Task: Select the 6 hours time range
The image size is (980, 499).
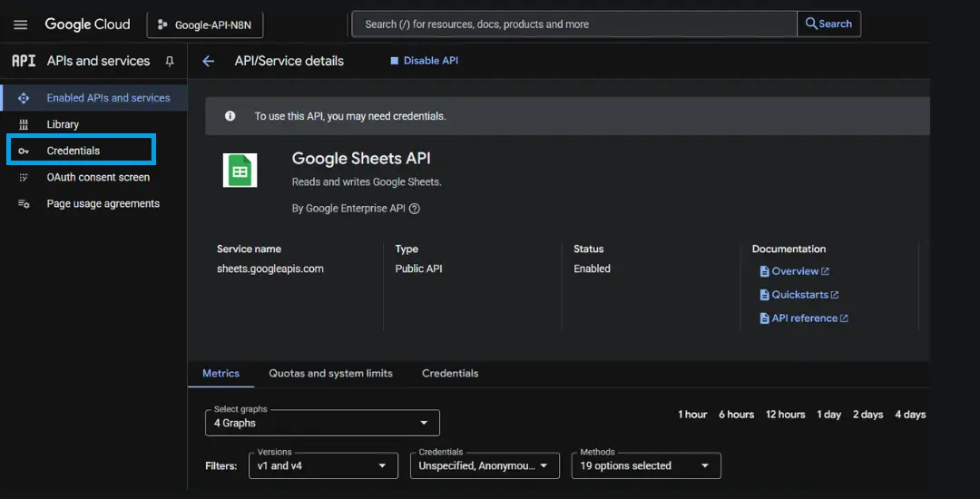Action: [x=736, y=415]
